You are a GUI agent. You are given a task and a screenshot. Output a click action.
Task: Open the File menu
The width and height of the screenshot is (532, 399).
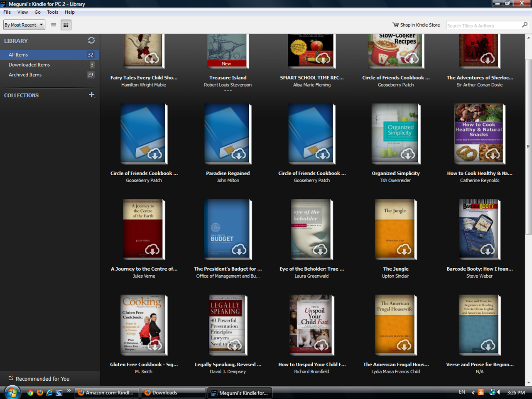[x=7, y=12]
